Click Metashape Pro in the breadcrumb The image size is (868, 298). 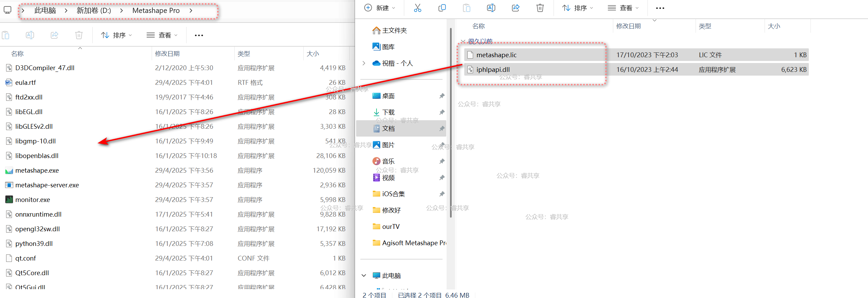point(156,11)
